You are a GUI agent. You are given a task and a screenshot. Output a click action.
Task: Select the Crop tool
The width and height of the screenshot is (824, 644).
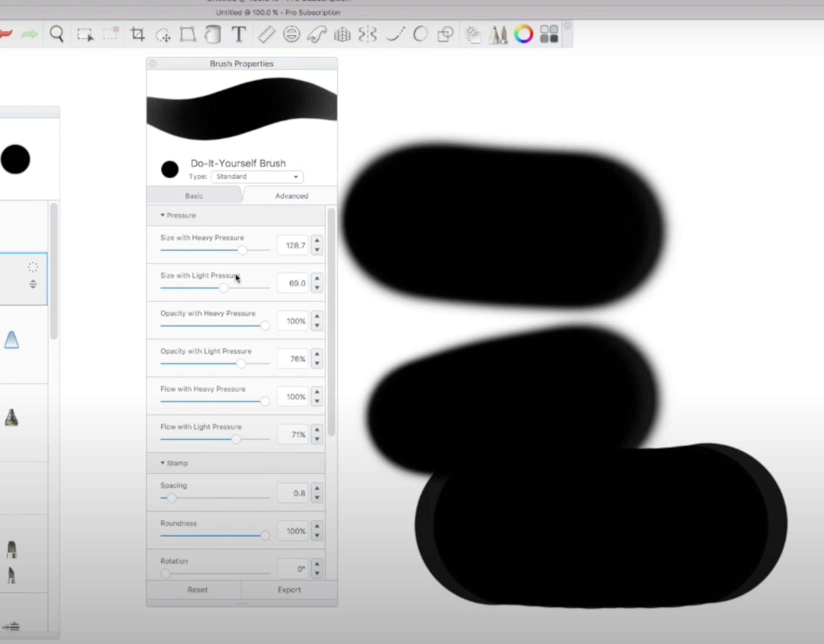coord(138,34)
